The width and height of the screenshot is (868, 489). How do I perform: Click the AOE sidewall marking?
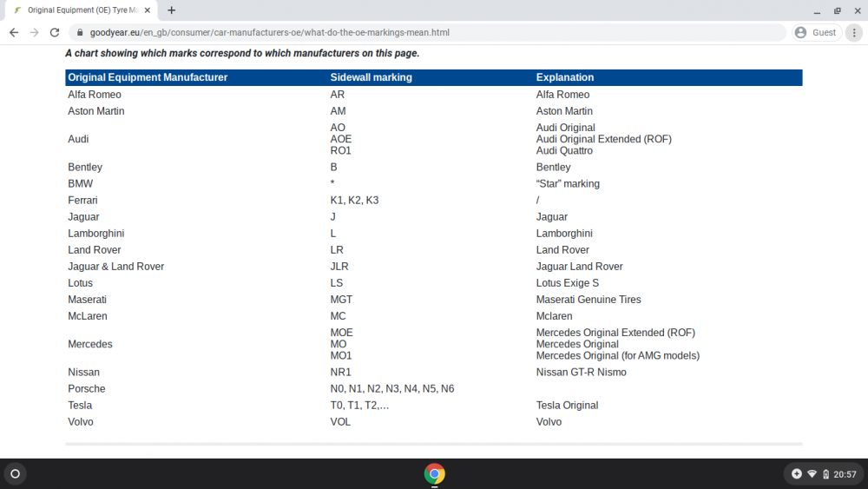click(341, 139)
